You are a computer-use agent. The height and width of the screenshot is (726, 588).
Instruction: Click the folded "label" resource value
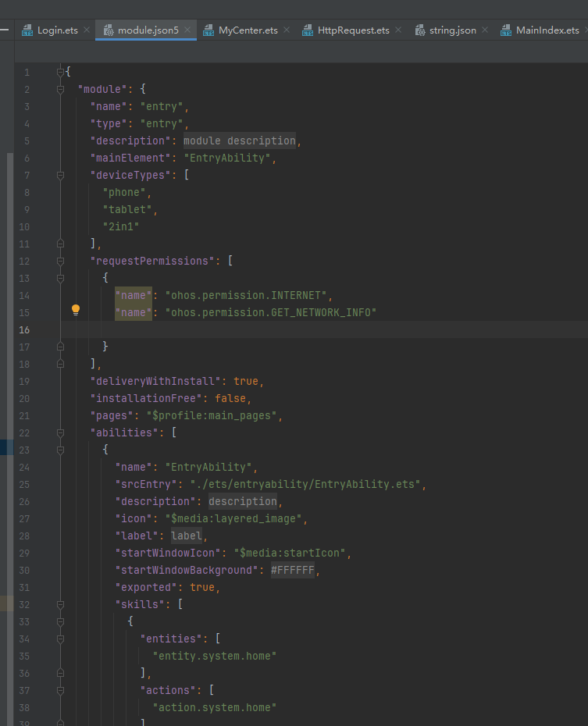pos(187,536)
